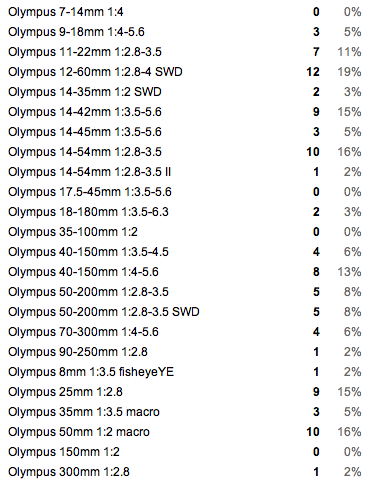The height and width of the screenshot is (483, 374).
Task: Click Olympus 18-180mm 1:3.5-6.3 label
Action: 88,212
